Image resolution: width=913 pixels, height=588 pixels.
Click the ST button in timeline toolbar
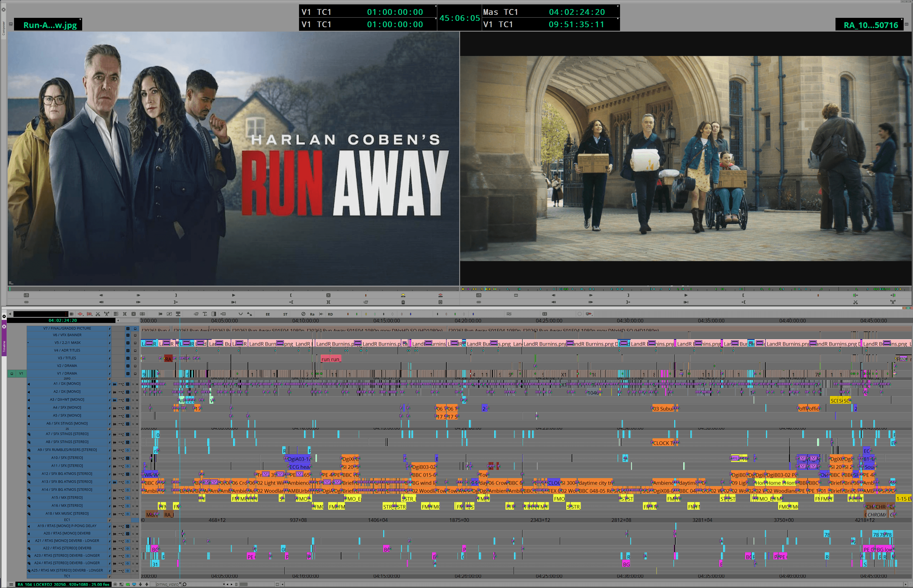pyautogui.click(x=285, y=314)
